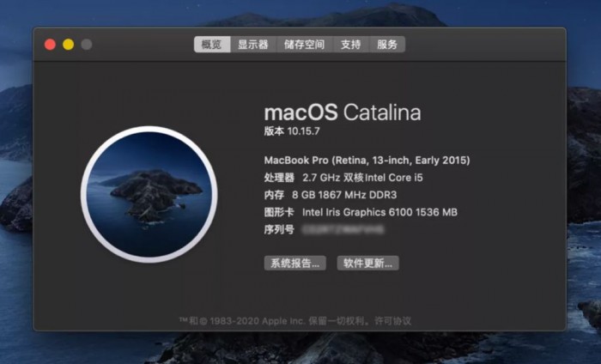
Task: Select the MacBook Pro model line
Action: (x=367, y=161)
